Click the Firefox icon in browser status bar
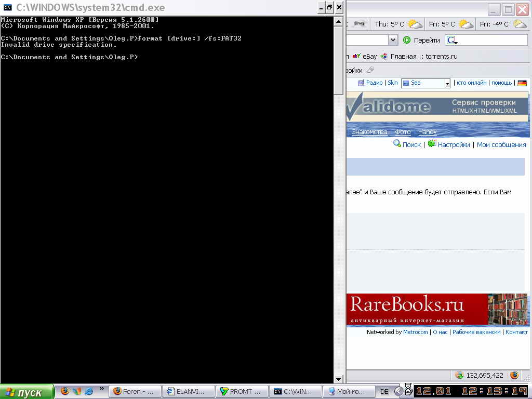The width and height of the screenshot is (532, 399). [514, 375]
